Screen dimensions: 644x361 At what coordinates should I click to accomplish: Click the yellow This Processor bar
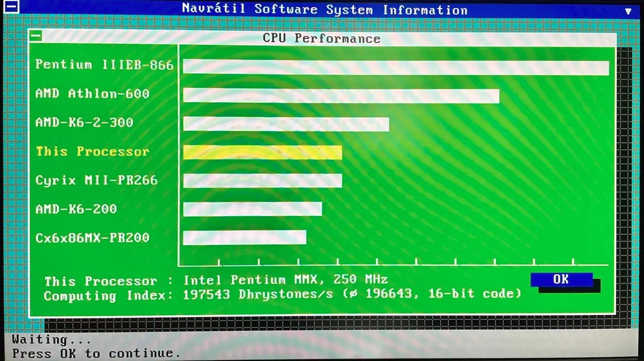click(262, 152)
